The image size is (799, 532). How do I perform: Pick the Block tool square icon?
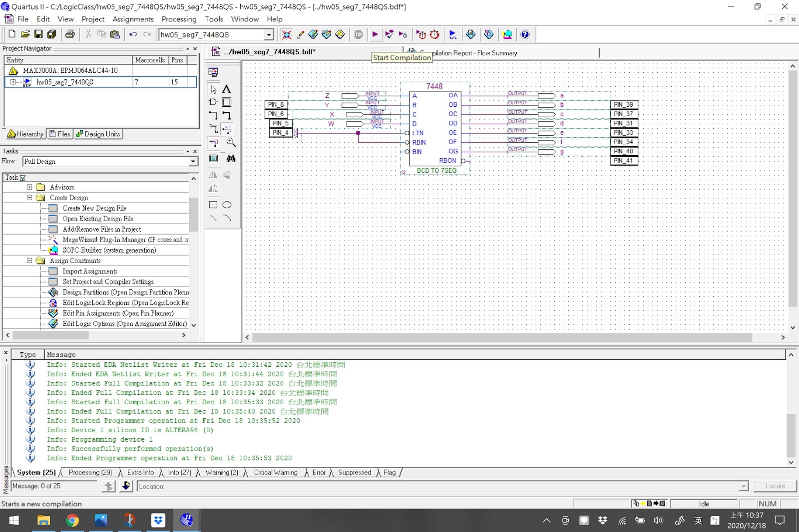(227, 102)
